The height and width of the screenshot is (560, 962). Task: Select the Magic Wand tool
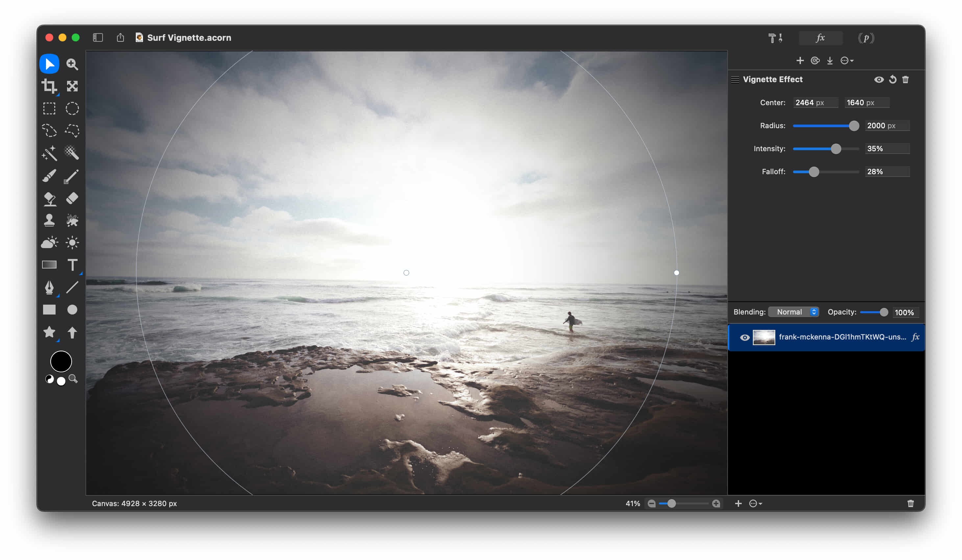pyautogui.click(x=49, y=153)
